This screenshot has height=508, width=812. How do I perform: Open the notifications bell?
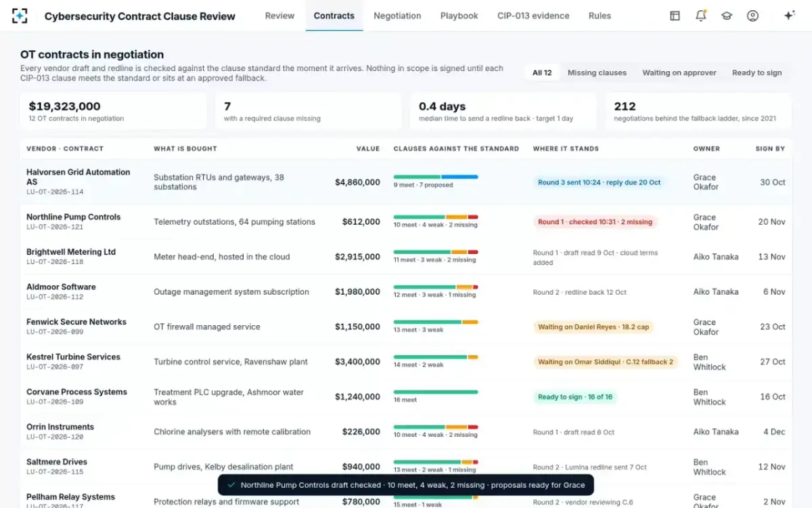701,16
